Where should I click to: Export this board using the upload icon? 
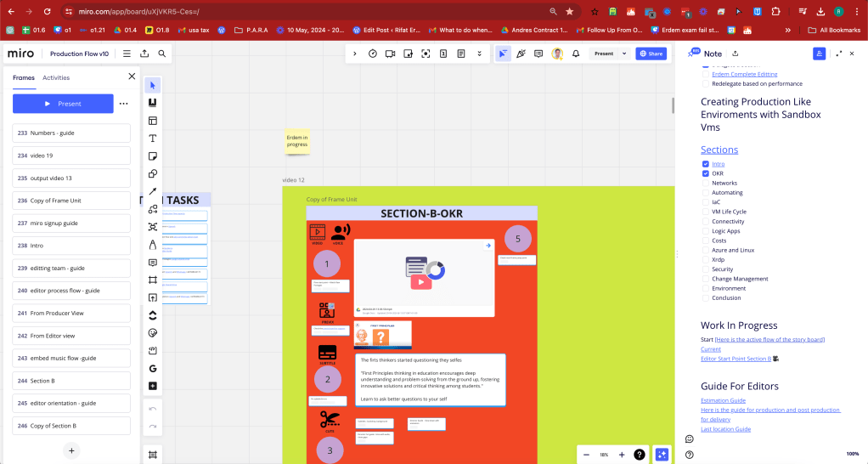[144, 54]
